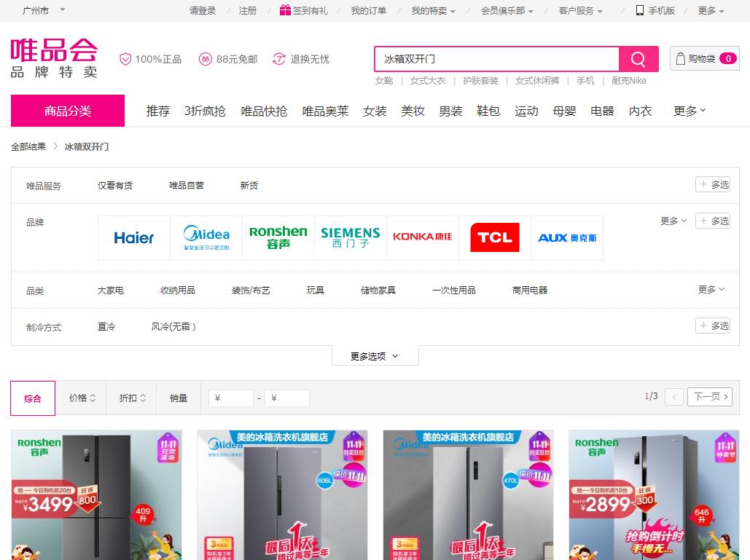Toggle the 唯品自营 filter
Screen dimensions: 750x560
pos(187,185)
